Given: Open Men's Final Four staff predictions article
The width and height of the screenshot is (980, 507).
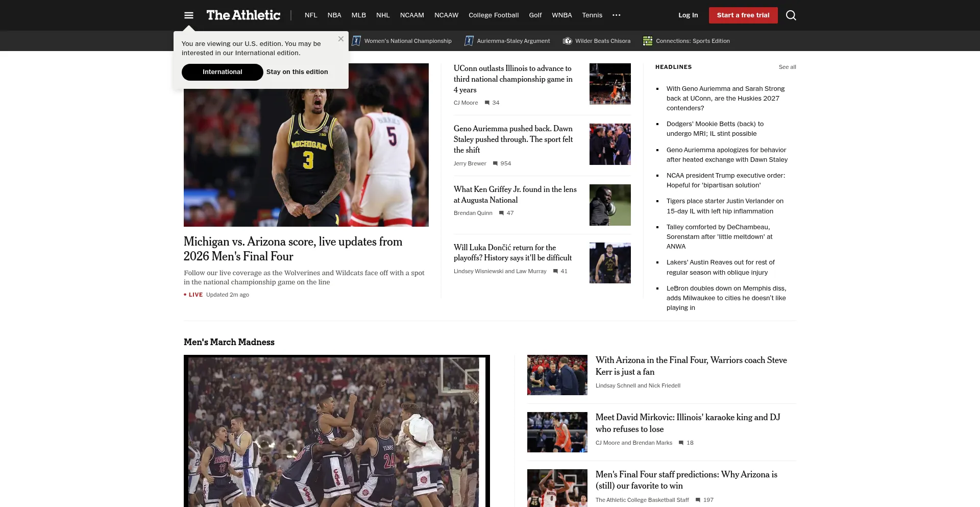Looking at the screenshot, I should click(x=687, y=480).
